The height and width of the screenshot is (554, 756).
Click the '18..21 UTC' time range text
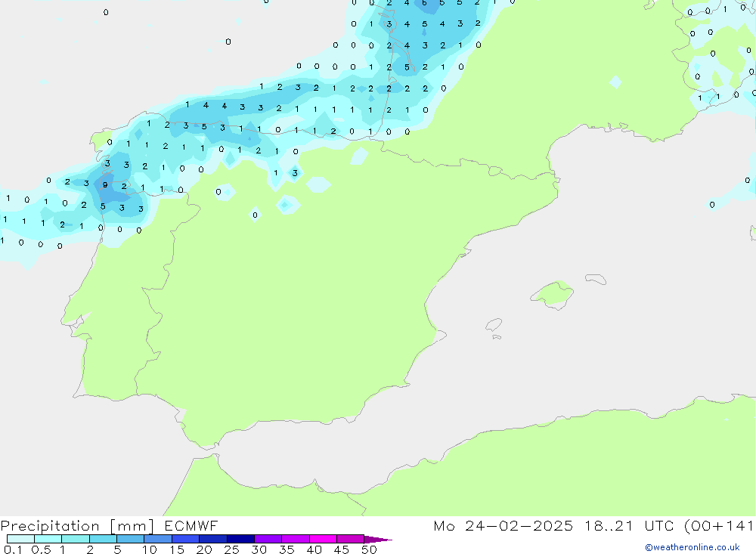(x=631, y=525)
